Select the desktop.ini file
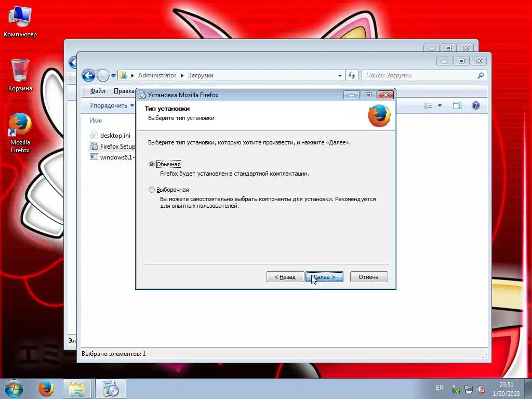The height and width of the screenshot is (399, 532). (x=115, y=136)
